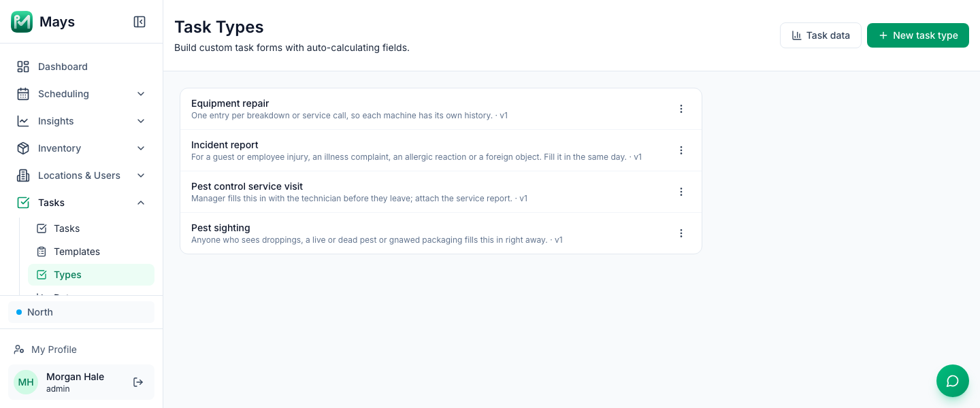
Task: Click the Locations & Users building icon
Action: pos(23,175)
